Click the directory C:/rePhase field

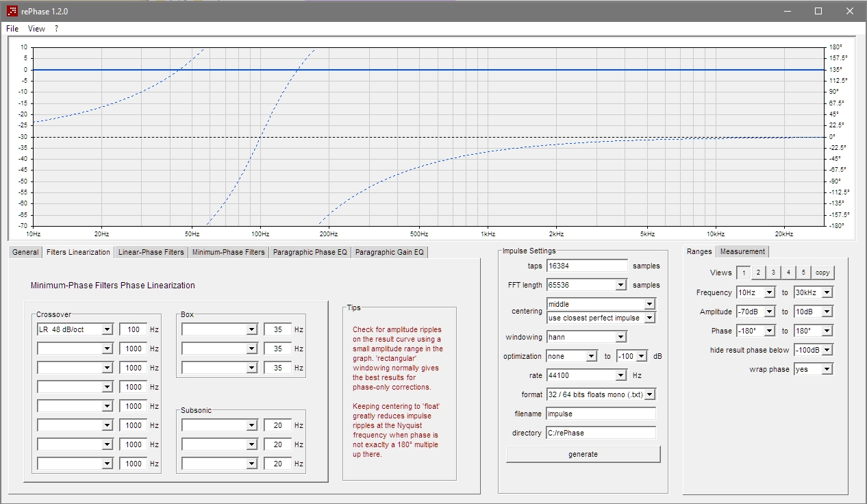pos(601,433)
